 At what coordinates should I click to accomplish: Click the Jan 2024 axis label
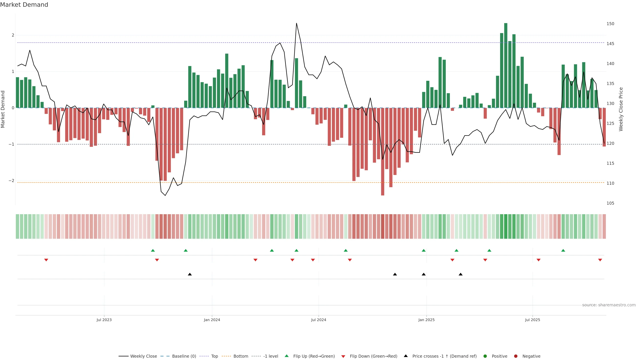(x=212, y=320)
